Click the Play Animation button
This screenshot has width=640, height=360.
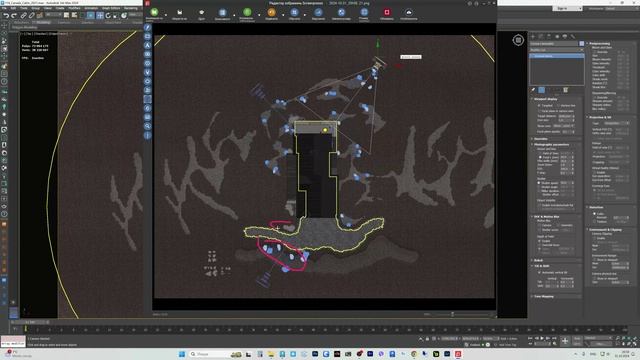[542, 338]
